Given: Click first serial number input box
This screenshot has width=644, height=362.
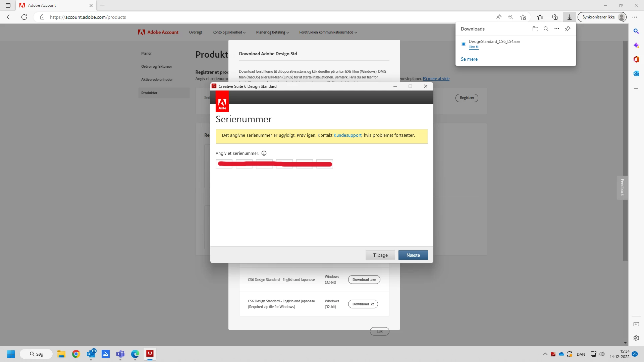Looking at the screenshot, I should coord(224,164).
